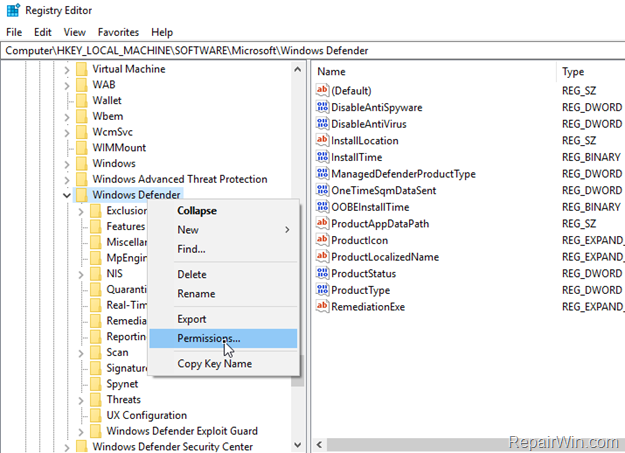Expand the WcmSvc key

tap(67, 133)
